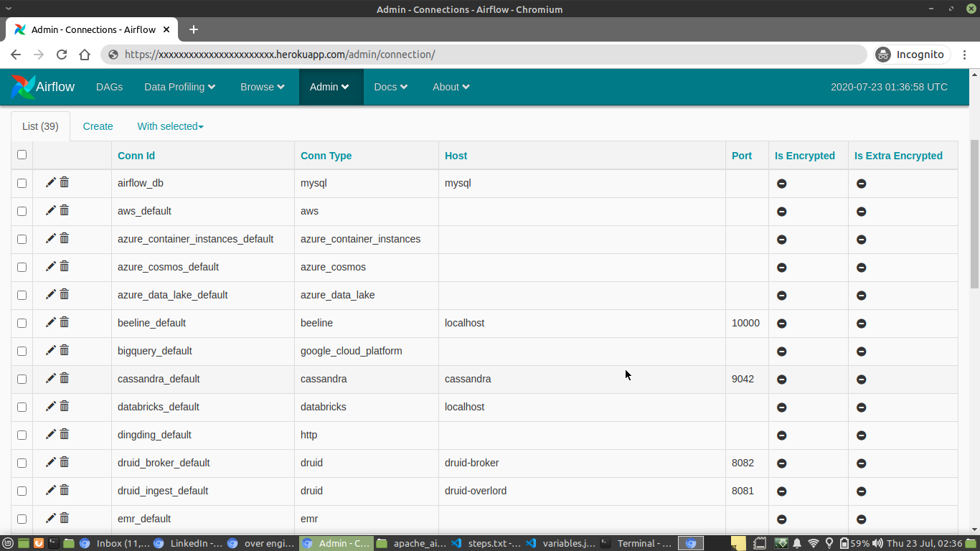Reload the page with browser refresh icon

tap(62, 55)
